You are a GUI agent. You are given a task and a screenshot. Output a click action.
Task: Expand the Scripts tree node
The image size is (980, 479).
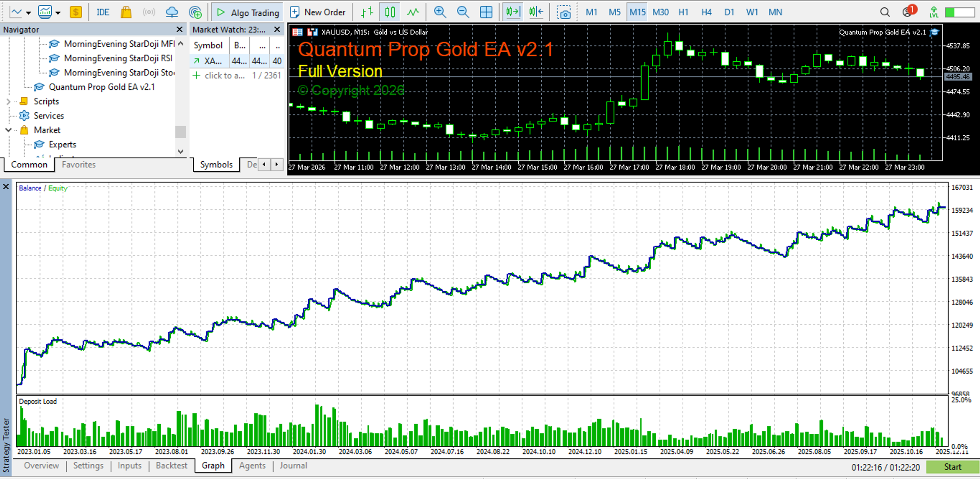click(8, 102)
